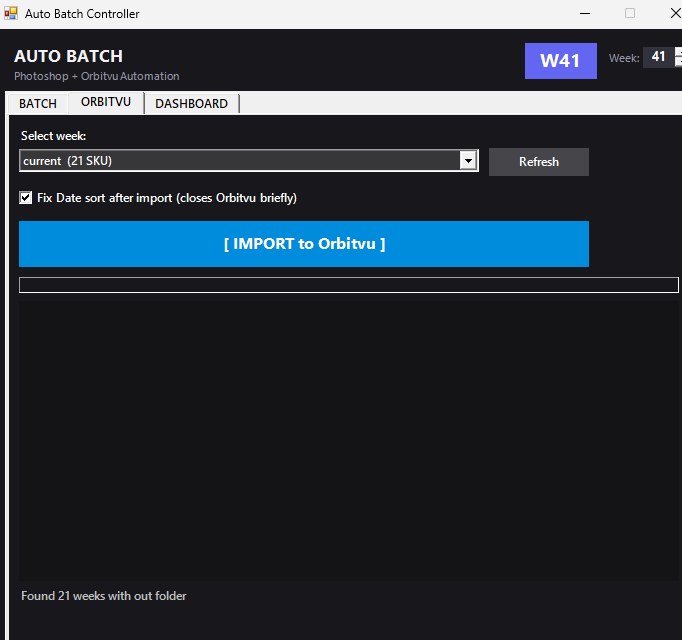The height and width of the screenshot is (640, 682).
Task: Click the W41 week badge
Action: [561, 61]
